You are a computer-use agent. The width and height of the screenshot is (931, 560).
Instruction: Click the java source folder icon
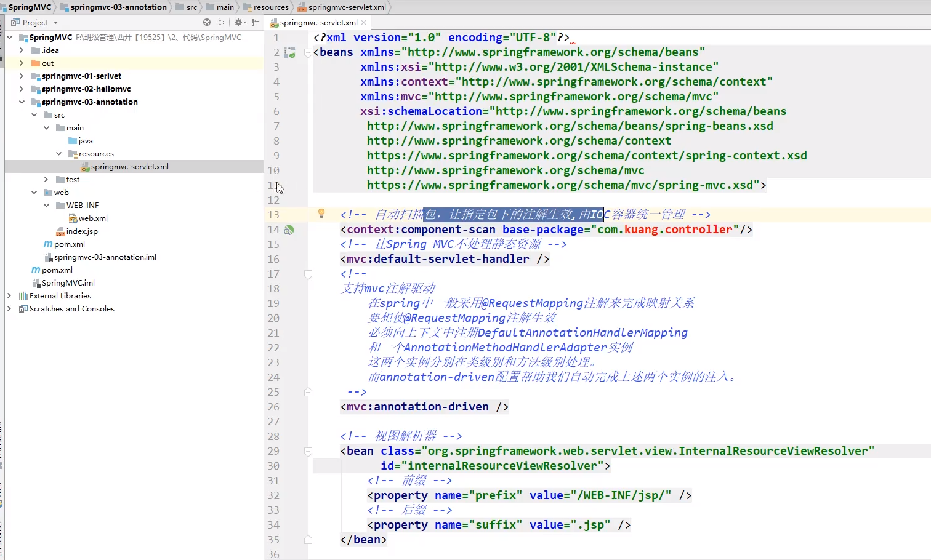click(73, 141)
